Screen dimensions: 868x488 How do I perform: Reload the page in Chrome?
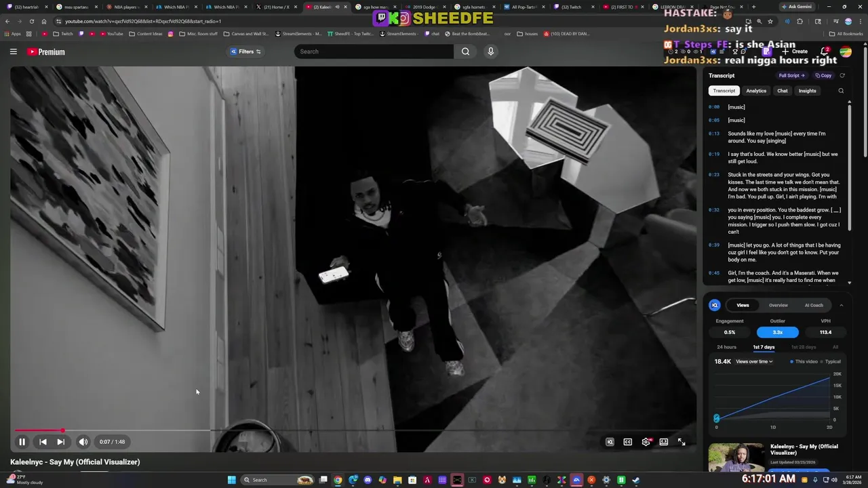coord(31,21)
